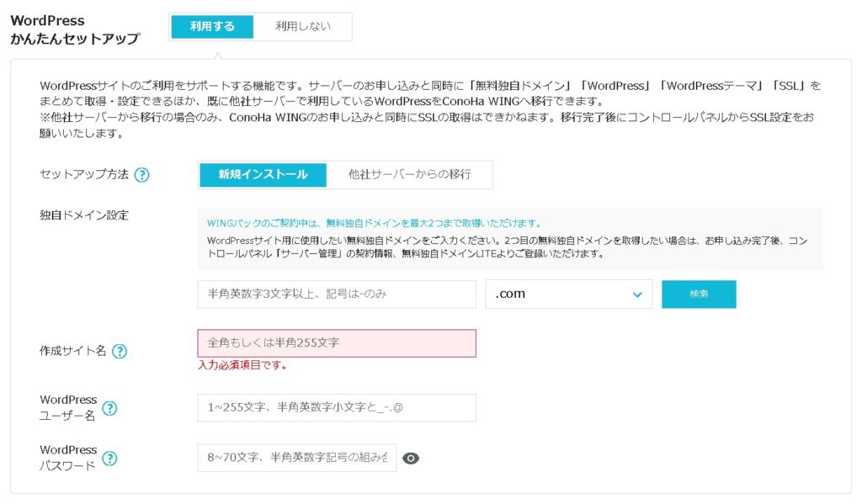The height and width of the screenshot is (504, 862).
Task: Switch setup option to 利用しない
Action: point(303,27)
